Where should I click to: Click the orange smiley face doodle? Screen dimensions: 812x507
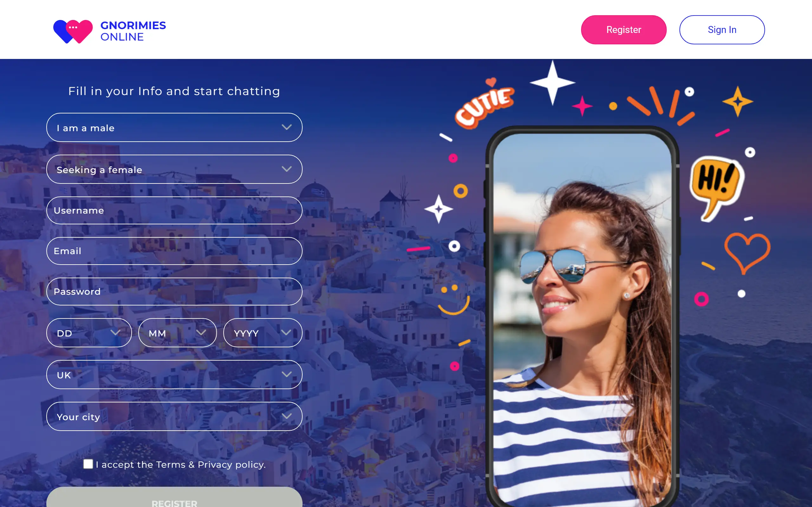pyautogui.click(x=453, y=299)
